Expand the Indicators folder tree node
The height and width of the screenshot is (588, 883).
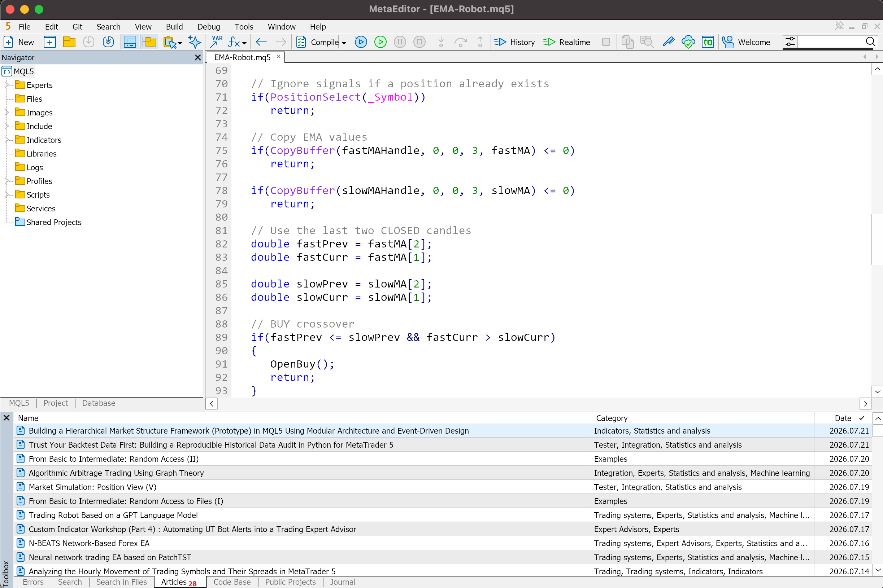point(6,140)
